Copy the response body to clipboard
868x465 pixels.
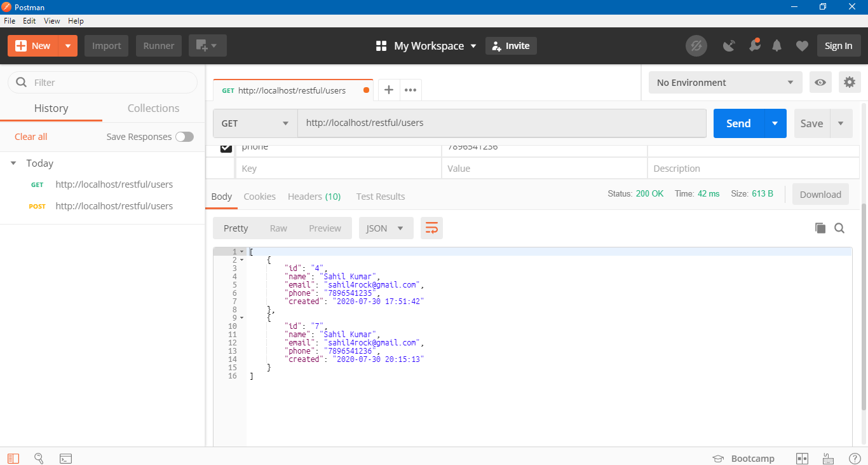click(x=820, y=227)
